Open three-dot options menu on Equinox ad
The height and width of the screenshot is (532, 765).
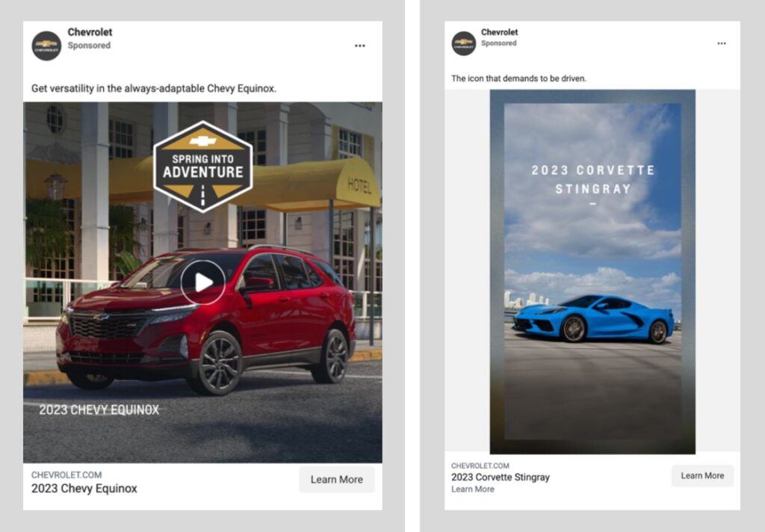tap(360, 46)
